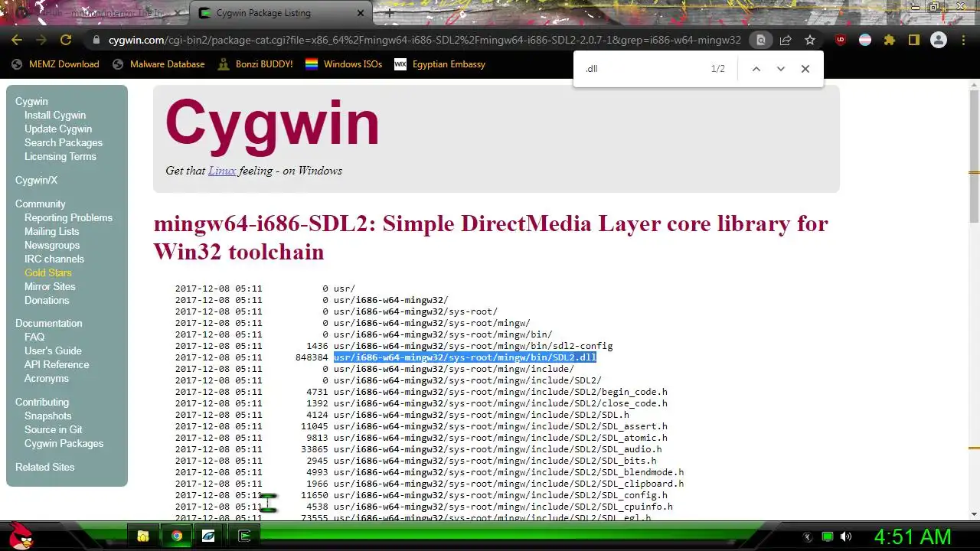Open the volume speaker tray icon
This screenshot has height=551, width=980.
[x=846, y=536]
